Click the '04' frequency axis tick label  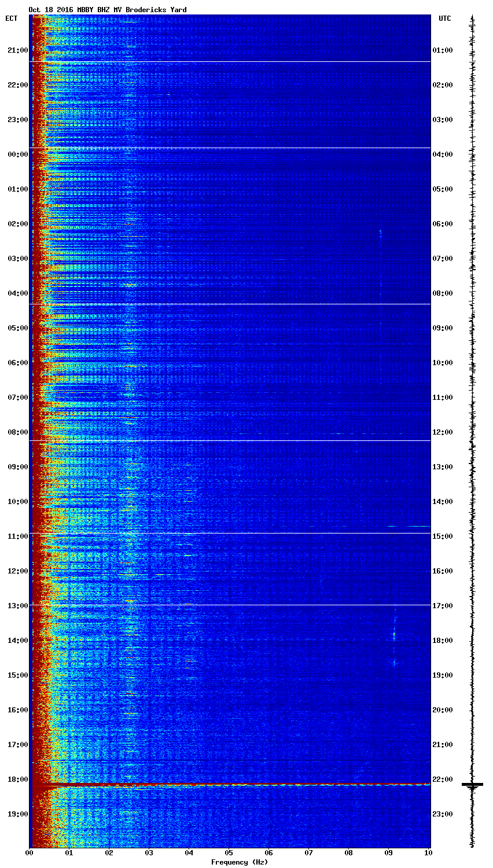[189, 853]
